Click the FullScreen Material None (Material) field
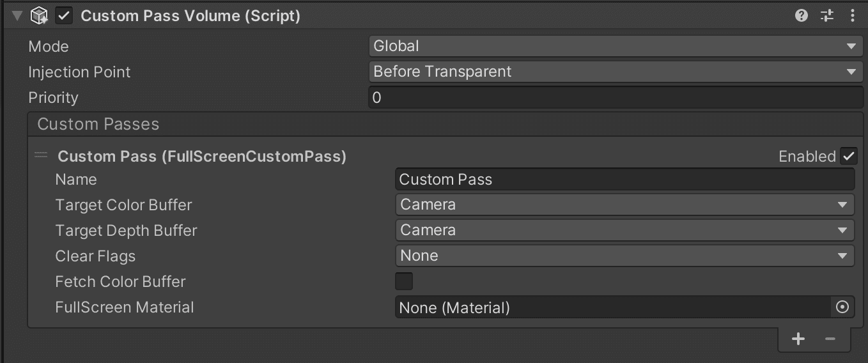 612,307
